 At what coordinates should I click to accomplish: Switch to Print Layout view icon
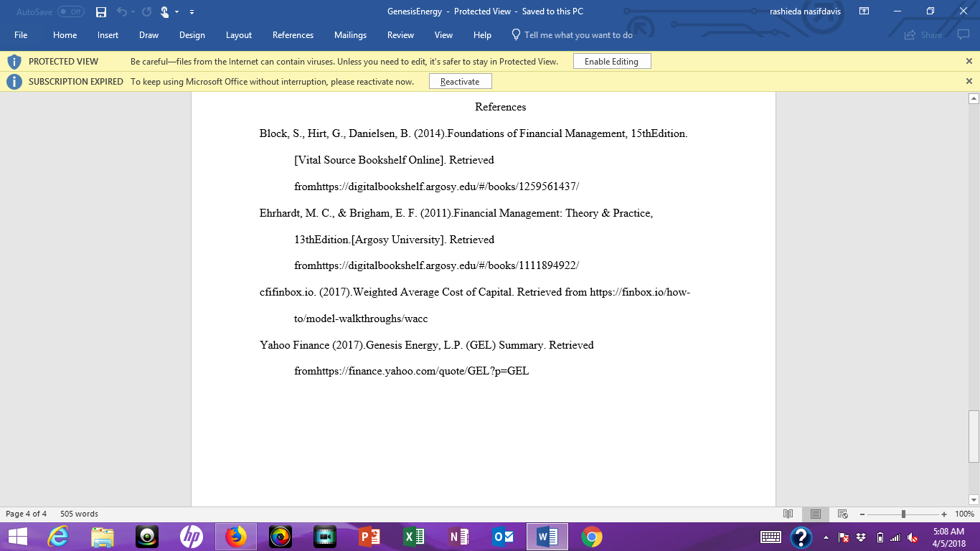816,514
